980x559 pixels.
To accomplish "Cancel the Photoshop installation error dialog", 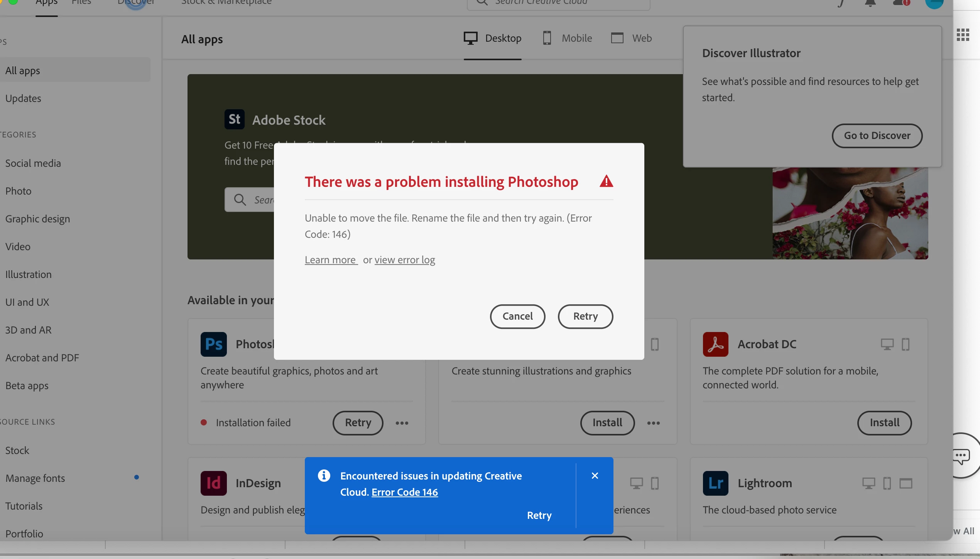I will [x=517, y=316].
